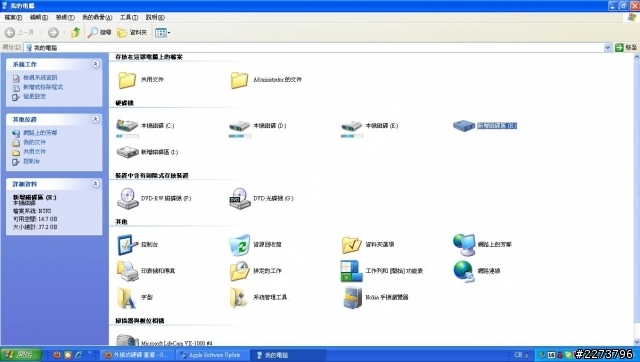
Task: Open the 字型 fonts folder icon
Action: click(x=127, y=298)
